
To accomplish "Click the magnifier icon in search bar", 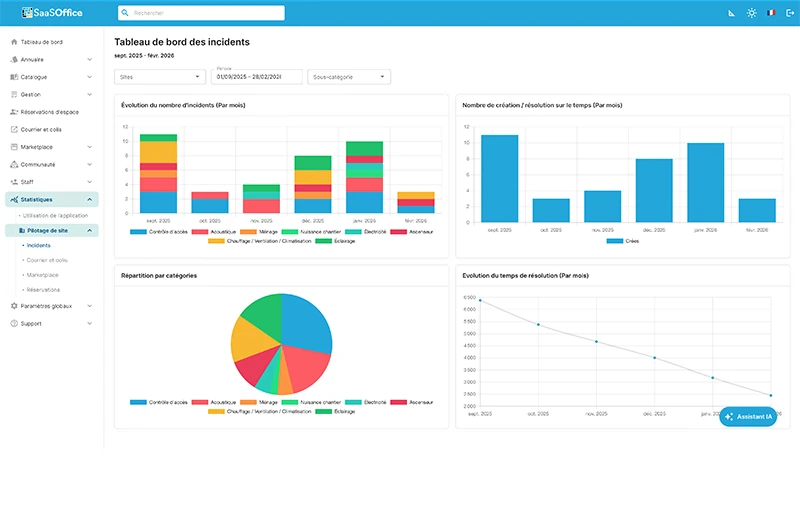I will 125,13.
